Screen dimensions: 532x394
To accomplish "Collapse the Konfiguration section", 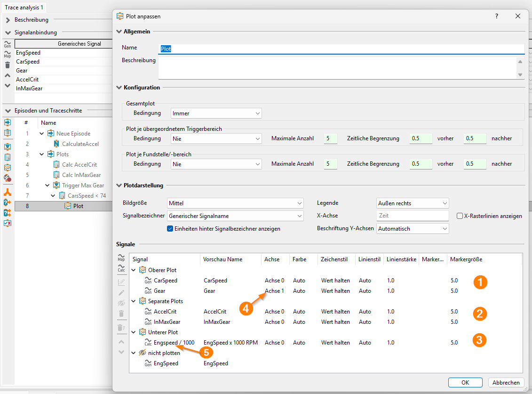I will click(x=119, y=87).
